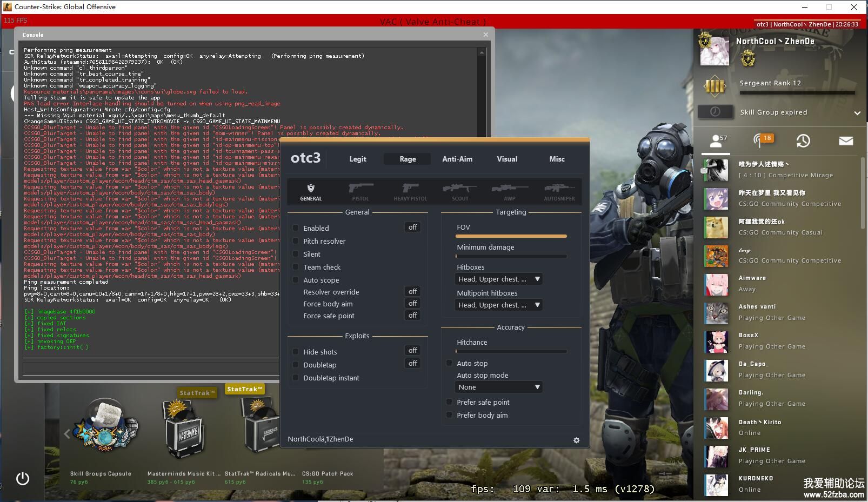Open BossX friend avatar
The width and height of the screenshot is (868, 502).
(x=716, y=342)
